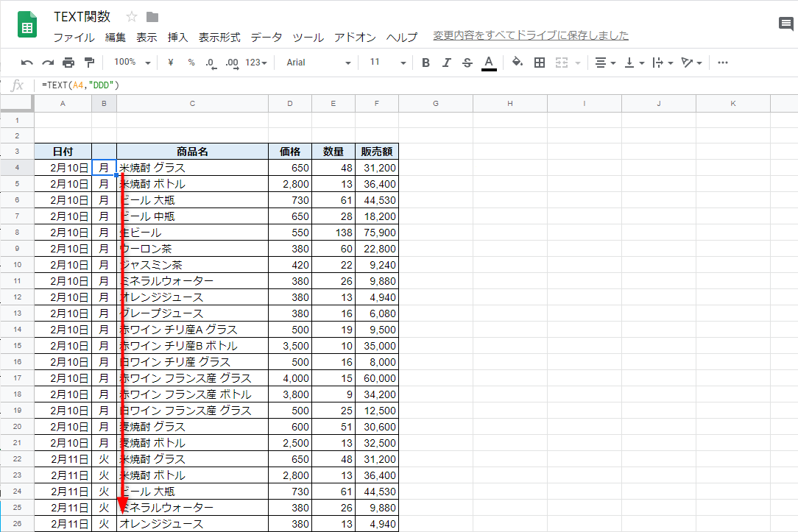Select row 10 header
The width and height of the screenshot is (798, 532).
[18, 264]
